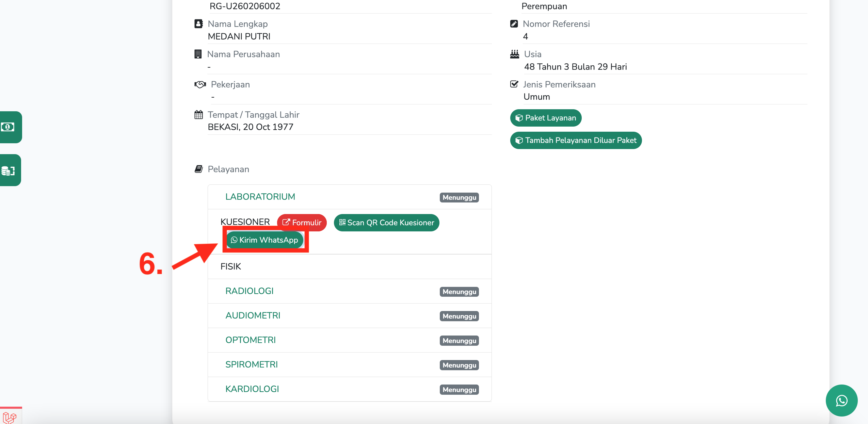Click the checkbox icon beside Jenis Pemeriksaan
Viewport: 868px width, 424px height.
(x=514, y=84)
